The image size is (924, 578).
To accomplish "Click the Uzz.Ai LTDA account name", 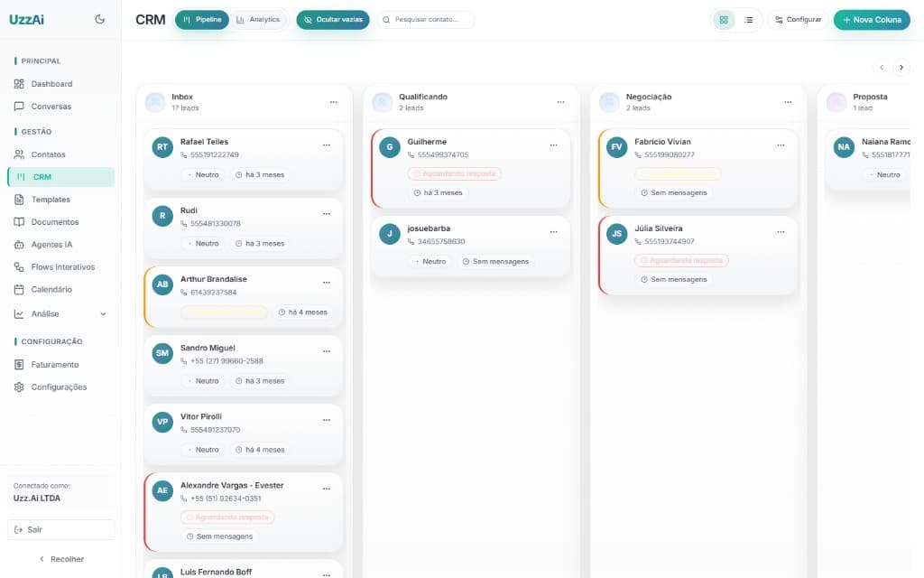I will pyautogui.click(x=37, y=498).
